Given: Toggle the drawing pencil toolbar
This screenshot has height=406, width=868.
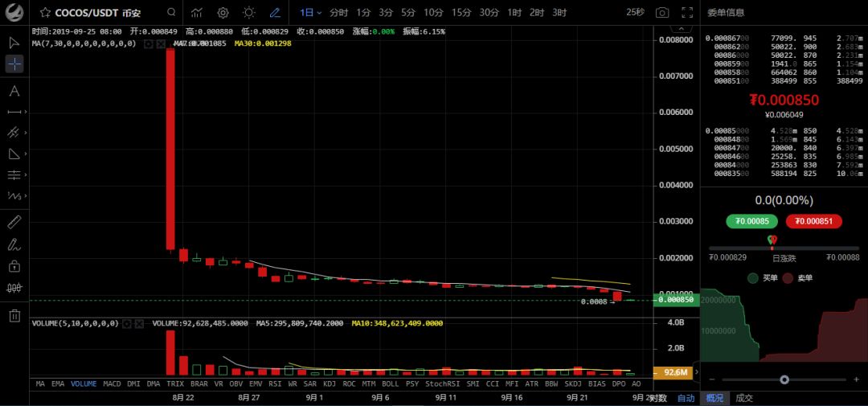Looking at the screenshot, I should pyautogui.click(x=275, y=12).
